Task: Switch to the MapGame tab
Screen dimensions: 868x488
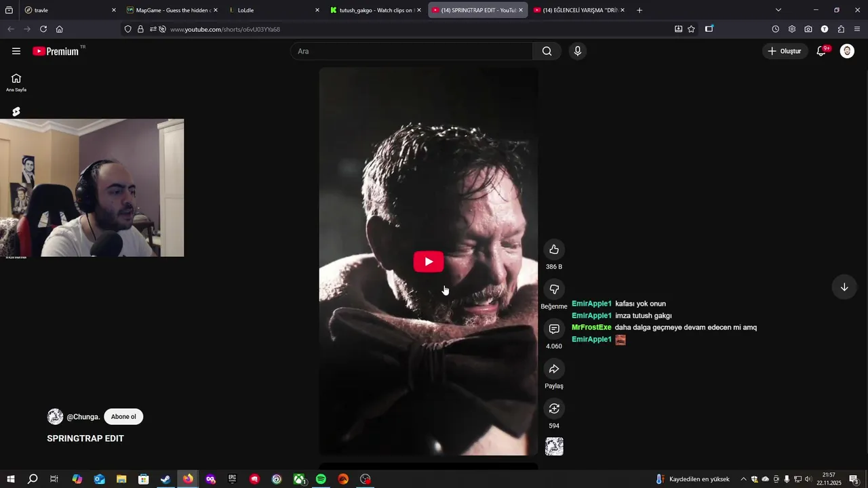Action: click(171, 10)
